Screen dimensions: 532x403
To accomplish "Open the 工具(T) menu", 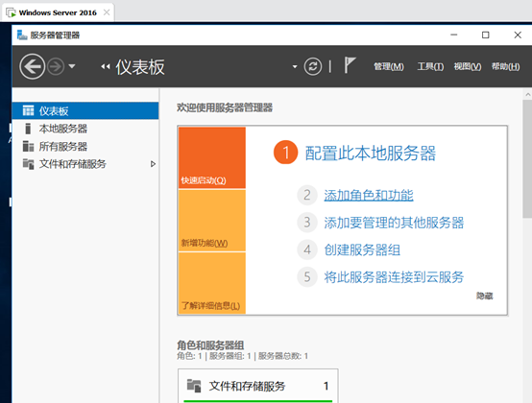I will tap(430, 66).
